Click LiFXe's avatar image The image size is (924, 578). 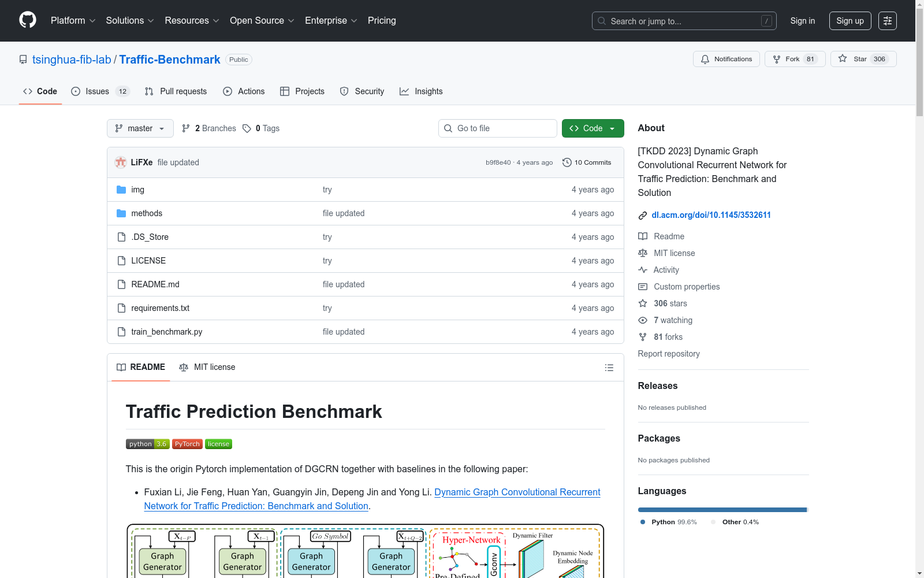[121, 162]
